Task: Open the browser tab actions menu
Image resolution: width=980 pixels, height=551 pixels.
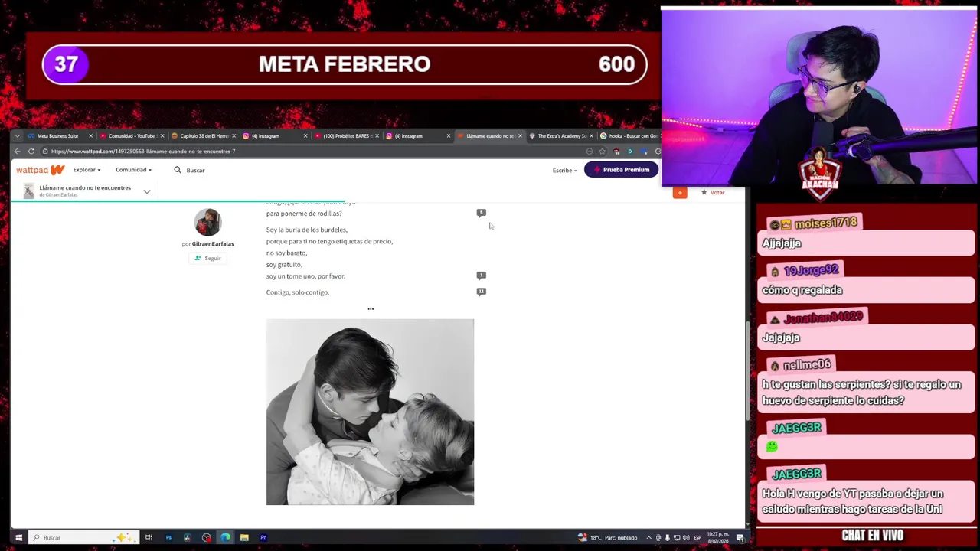Action: click(17, 135)
